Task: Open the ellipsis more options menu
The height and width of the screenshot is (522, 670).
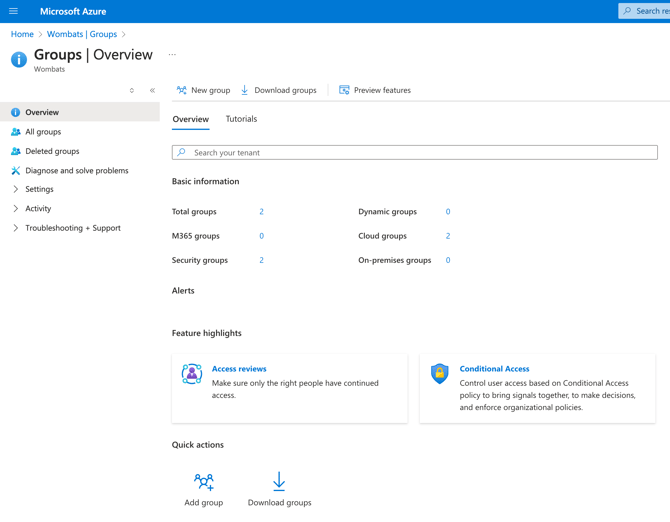Action: (172, 55)
